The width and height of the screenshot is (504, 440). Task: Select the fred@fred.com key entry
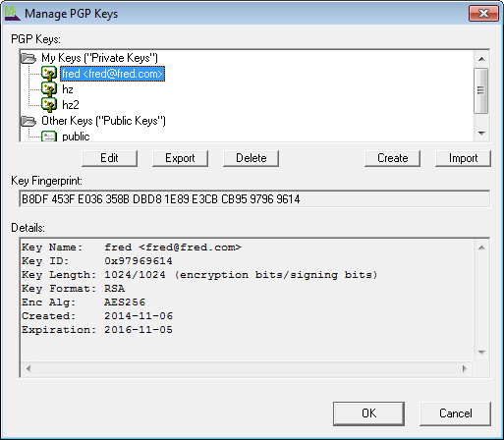click(112, 74)
